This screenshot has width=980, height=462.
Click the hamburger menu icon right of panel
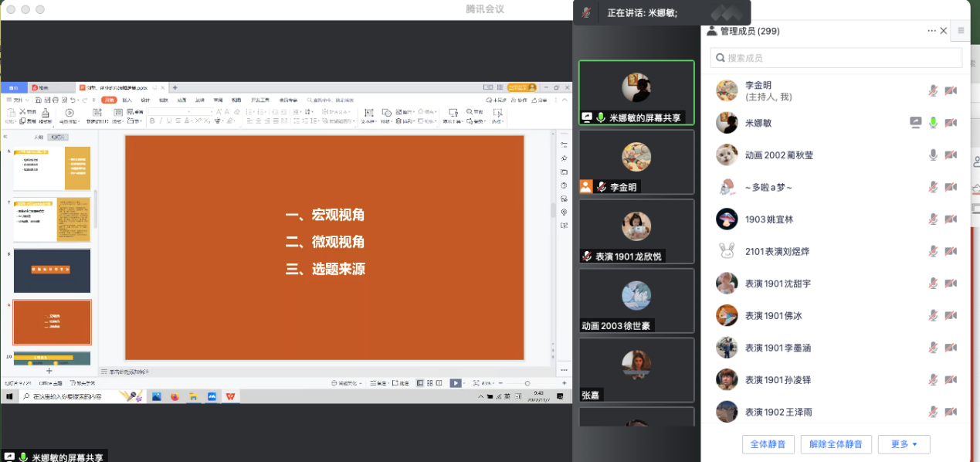pos(961,31)
